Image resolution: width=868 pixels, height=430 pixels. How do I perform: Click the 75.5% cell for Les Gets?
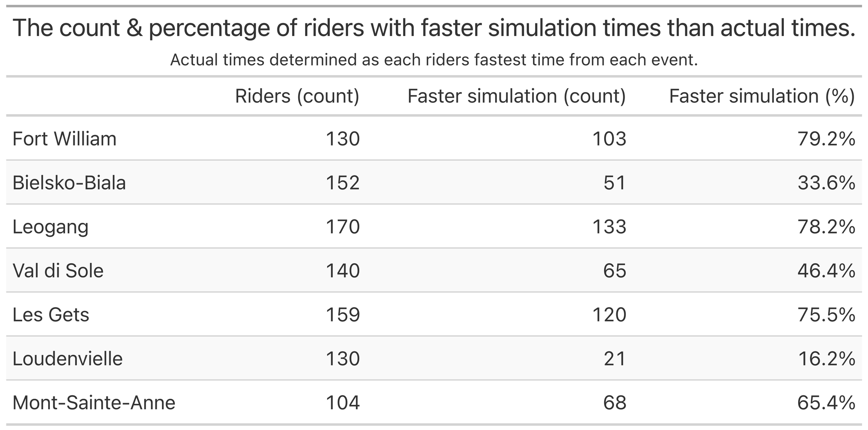(x=826, y=315)
